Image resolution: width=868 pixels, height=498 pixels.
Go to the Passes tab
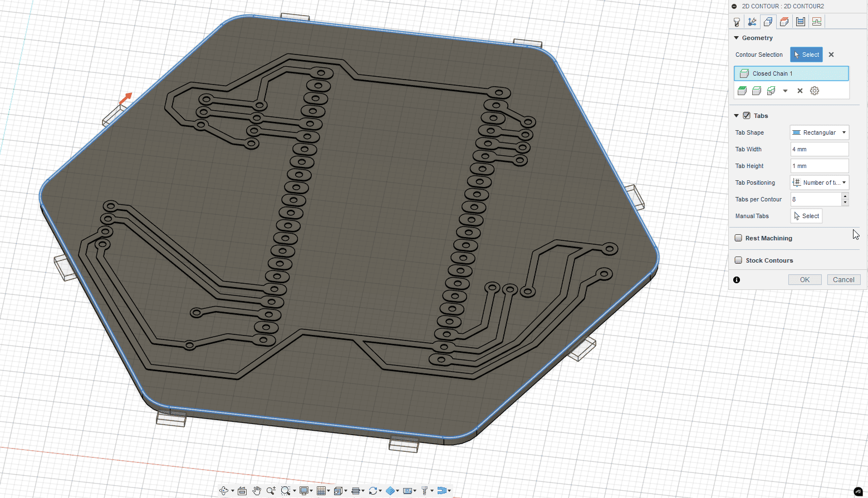click(801, 22)
